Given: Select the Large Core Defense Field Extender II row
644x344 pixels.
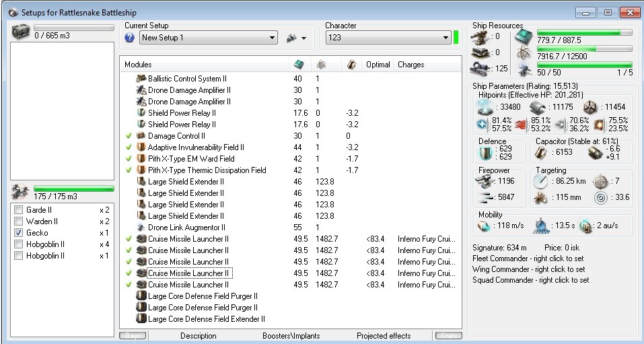Looking at the screenshot, I should coord(291,319).
